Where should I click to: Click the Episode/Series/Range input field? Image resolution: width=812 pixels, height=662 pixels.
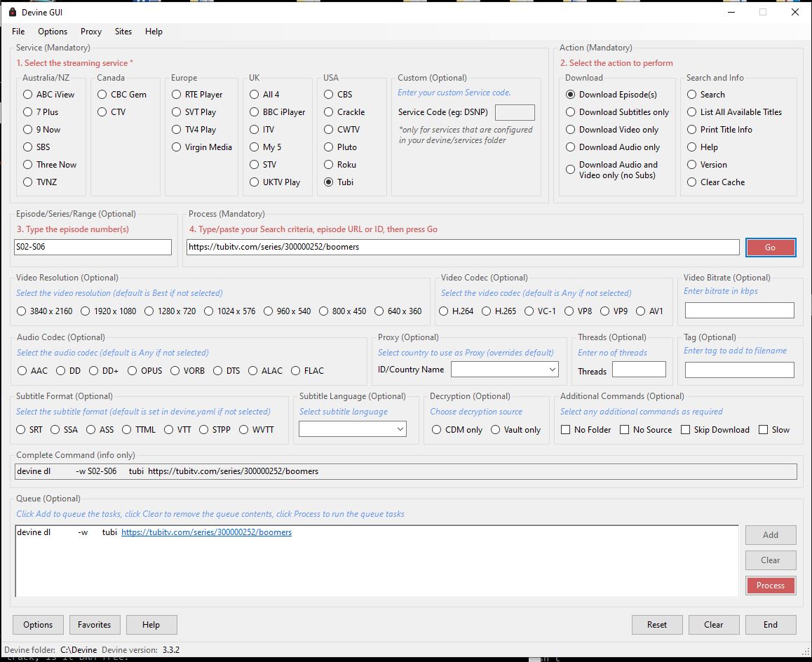(x=93, y=247)
